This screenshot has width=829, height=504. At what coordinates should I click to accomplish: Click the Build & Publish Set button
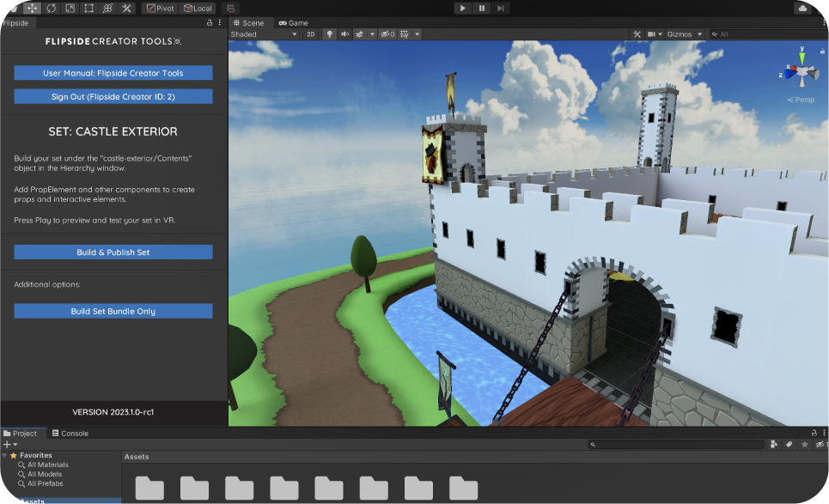pyautogui.click(x=113, y=252)
